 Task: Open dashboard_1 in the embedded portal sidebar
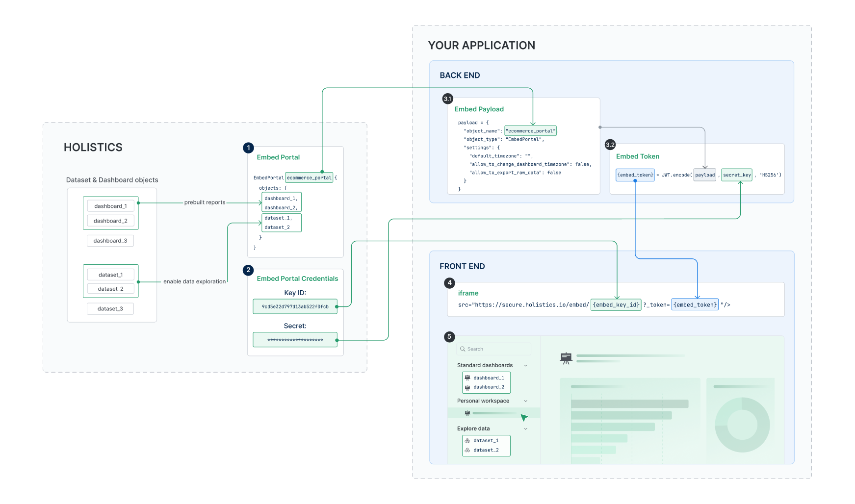coord(489,378)
